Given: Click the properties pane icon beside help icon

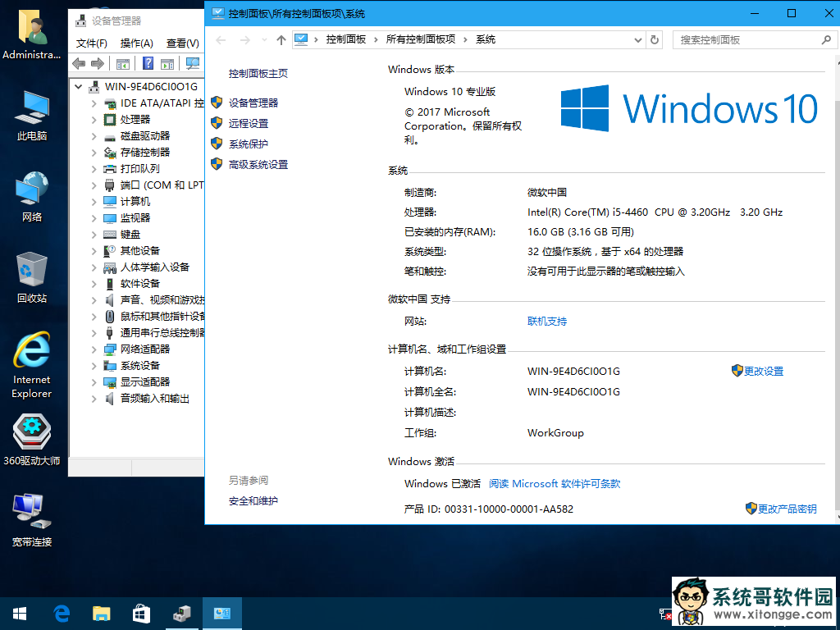Looking at the screenshot, I should (x=167, y=64).
